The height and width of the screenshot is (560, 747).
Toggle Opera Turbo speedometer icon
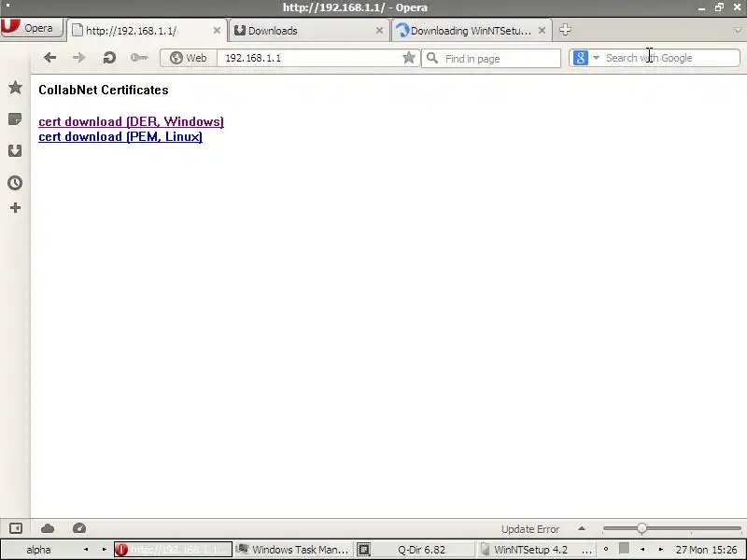point(79,528)
